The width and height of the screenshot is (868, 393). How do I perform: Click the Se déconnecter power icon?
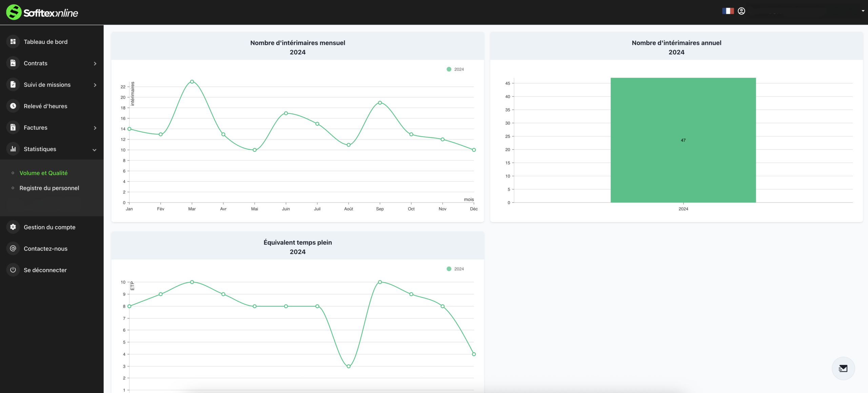coord(13,270)
